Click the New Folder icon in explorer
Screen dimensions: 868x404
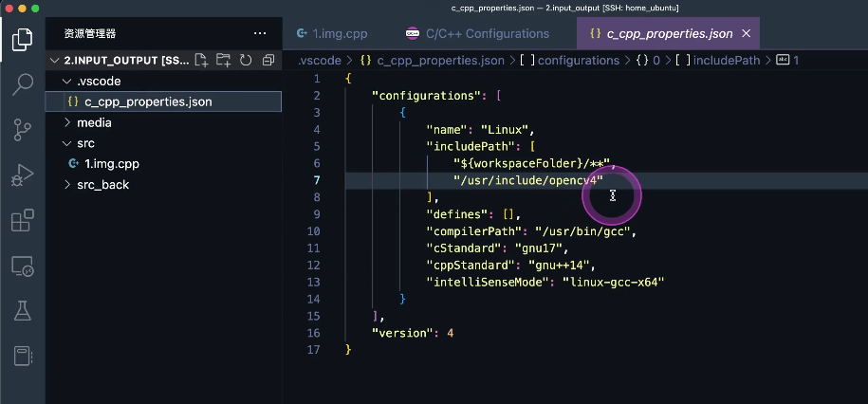coord(223,61)
